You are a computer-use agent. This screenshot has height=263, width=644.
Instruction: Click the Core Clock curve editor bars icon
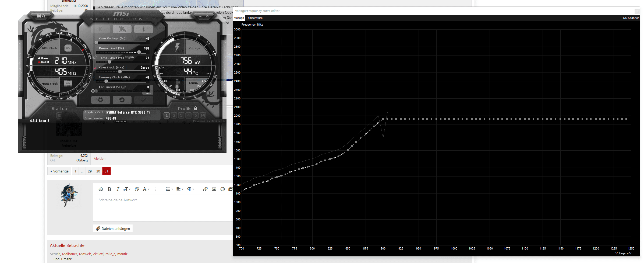click(x=95, y=68)
